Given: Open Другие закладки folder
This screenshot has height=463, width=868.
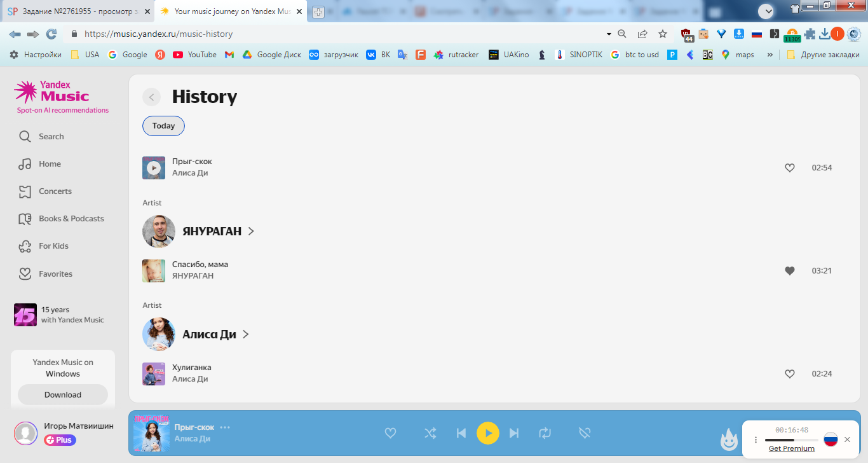Looking at the screenshot, I should pyautogui.click(x=824, y=55).
